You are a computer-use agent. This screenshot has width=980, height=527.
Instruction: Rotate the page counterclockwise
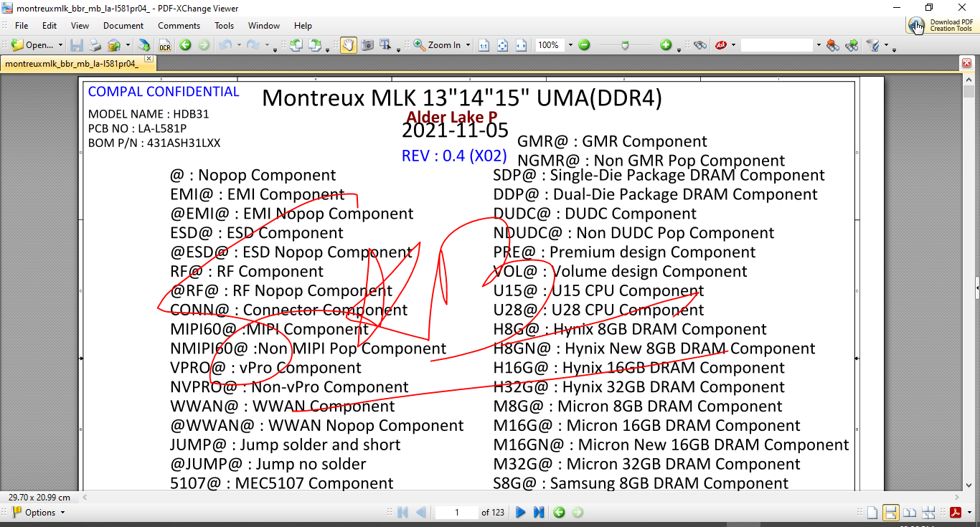296,45
